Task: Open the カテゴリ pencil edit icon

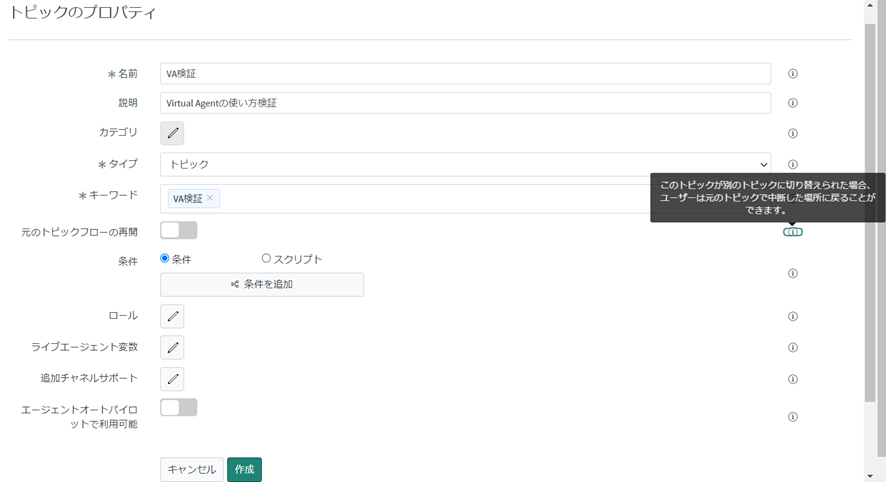Action: coord(172,133)
